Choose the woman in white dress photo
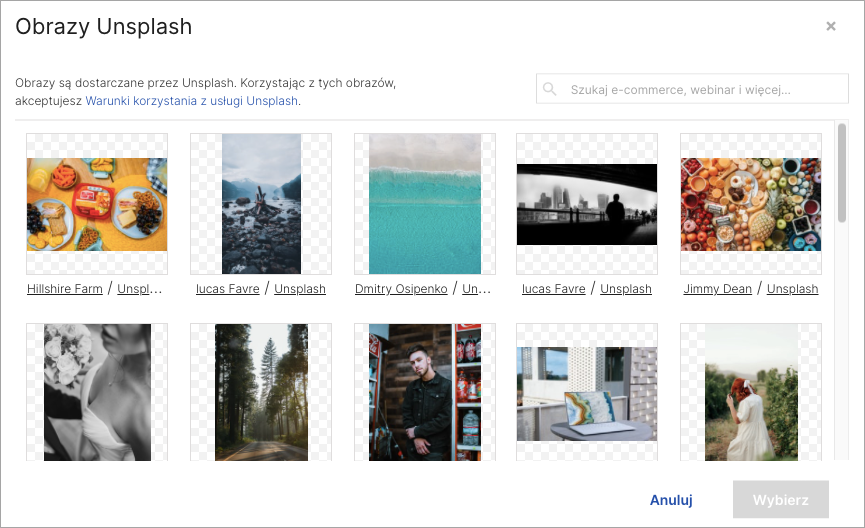Viewport: 865px width, 528px height. pos(751,392)
